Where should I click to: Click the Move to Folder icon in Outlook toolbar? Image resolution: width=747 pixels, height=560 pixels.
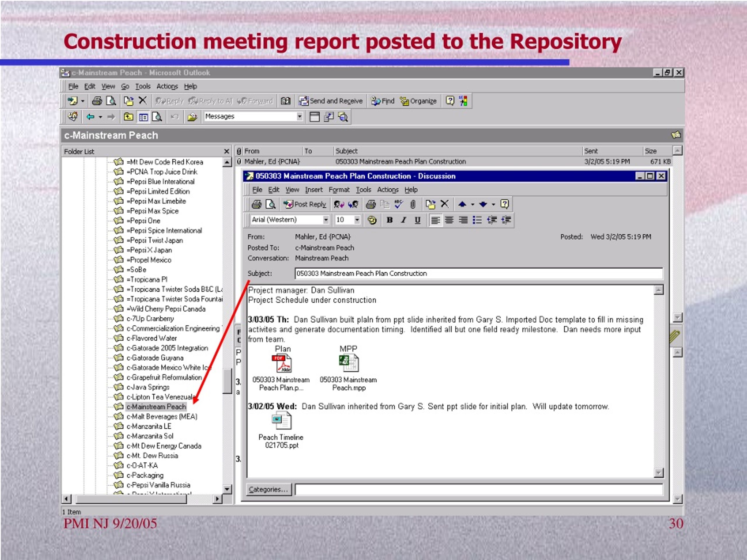129,101
